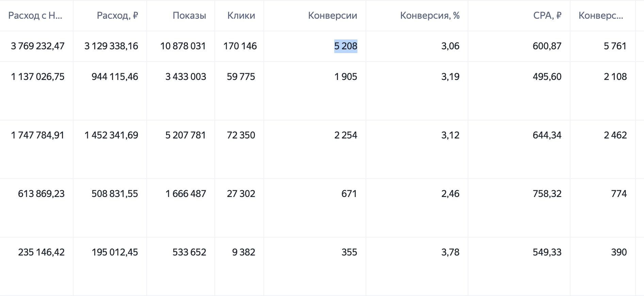Click the truncated Расход с Н... header
Screen dimensions: 644x296
click(x=35, y=16)
